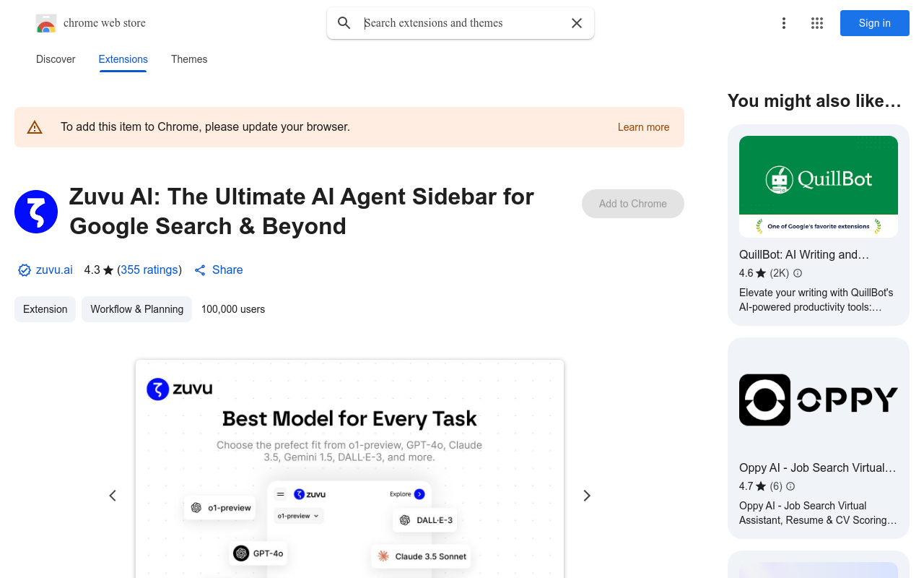Click the info icon beside Oppy's 6 ratings
Viewport: 924px width, 578px height.
coord(790,486)
